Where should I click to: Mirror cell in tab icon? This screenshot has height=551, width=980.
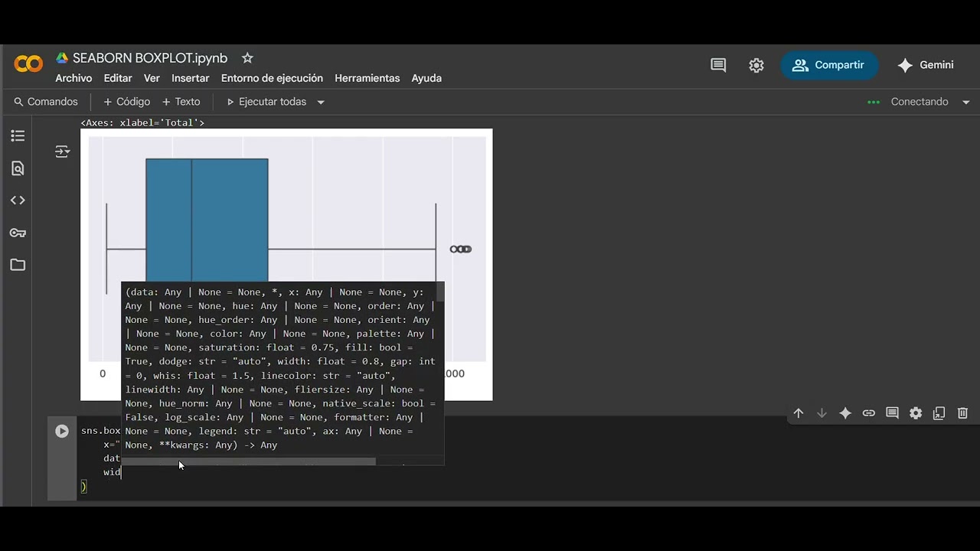(x=939, y=413)
